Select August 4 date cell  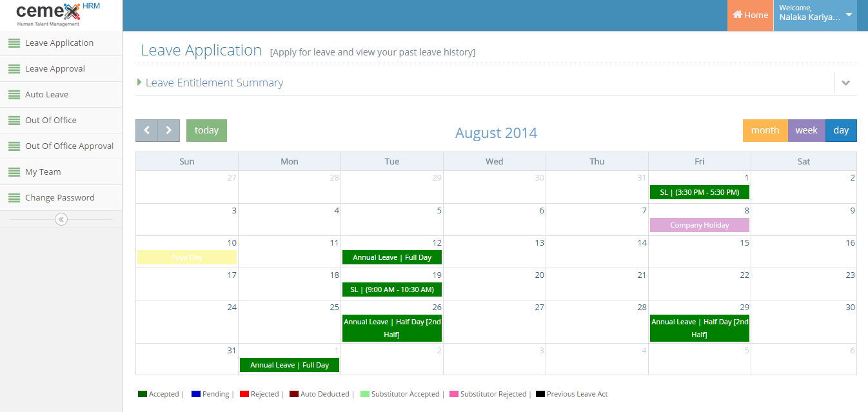tap(290, 219)
